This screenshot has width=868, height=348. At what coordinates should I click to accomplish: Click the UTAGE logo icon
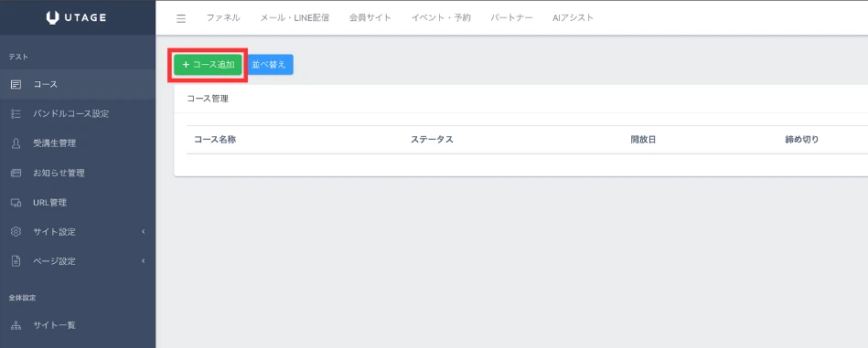[52, 17]
